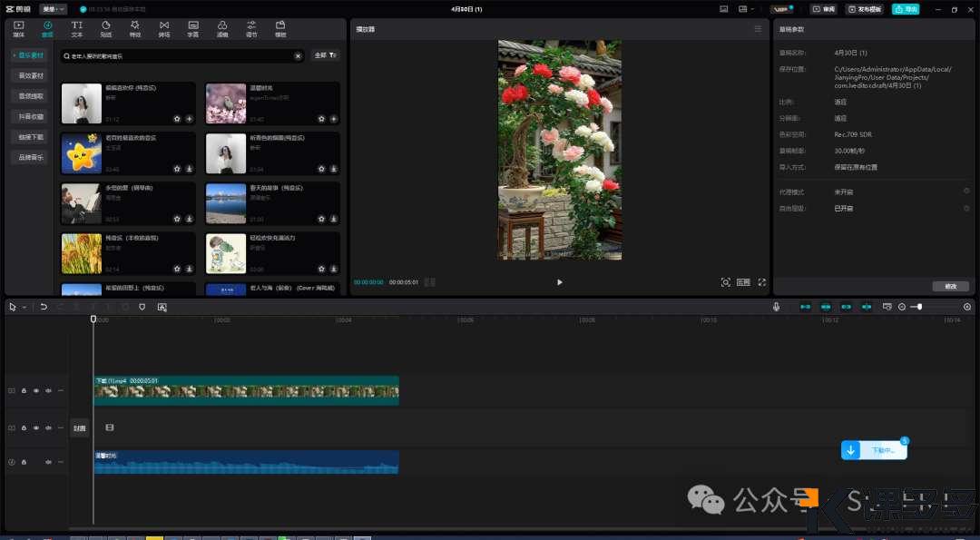Image resolution: width=980 pixels, height=540 pixels.
Task: Open the 文本 (Text) tab
Action: pos(76,28)
